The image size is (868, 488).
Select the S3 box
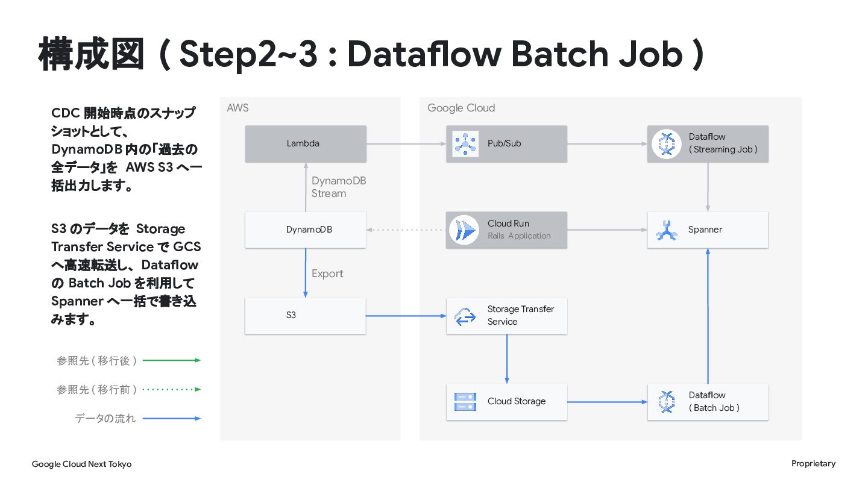coord(306,316)
